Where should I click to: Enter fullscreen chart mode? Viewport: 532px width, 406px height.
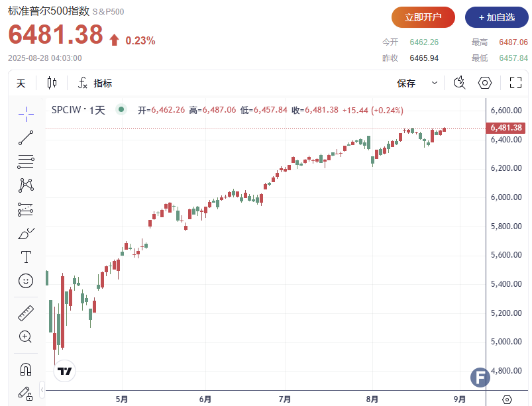515,83
